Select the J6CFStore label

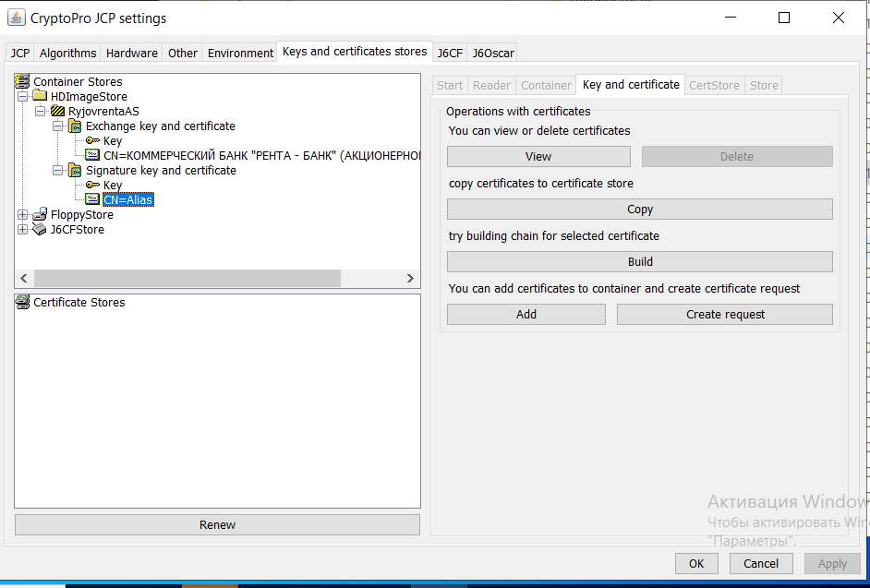coord(78,229)
